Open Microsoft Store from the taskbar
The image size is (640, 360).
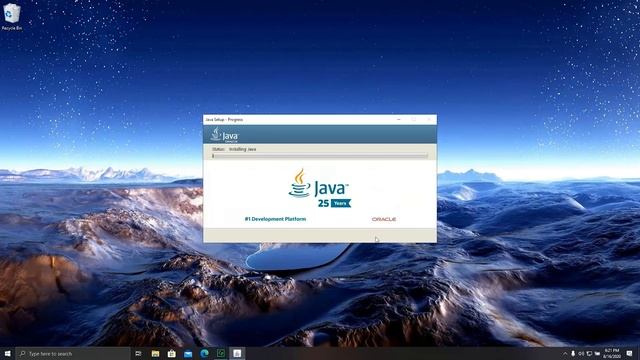click(171, 353)
